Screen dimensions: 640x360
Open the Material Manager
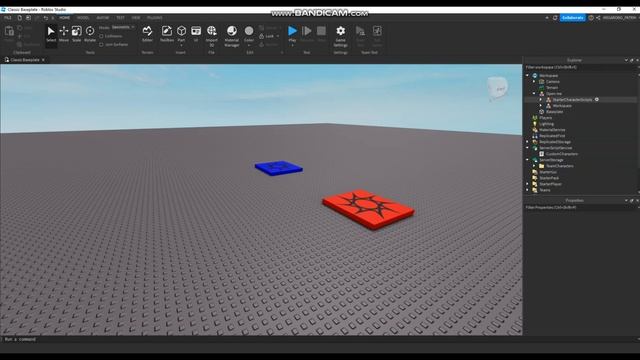232,36
